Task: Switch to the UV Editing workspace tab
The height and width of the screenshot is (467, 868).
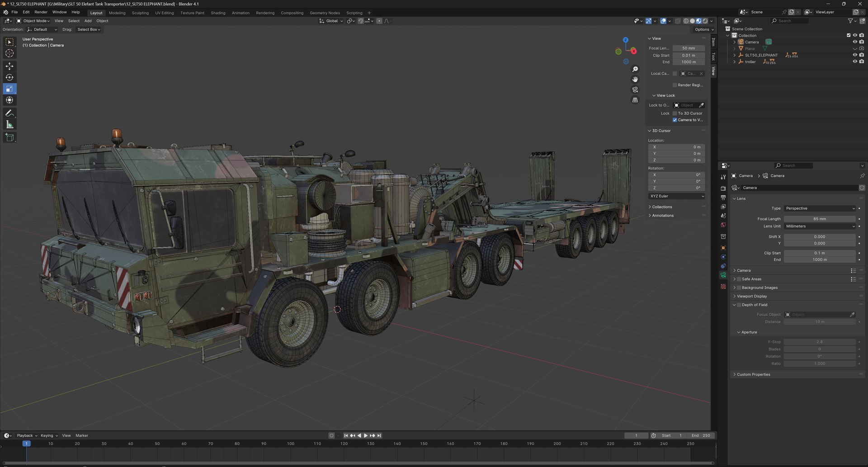Action: coord(165,13)
